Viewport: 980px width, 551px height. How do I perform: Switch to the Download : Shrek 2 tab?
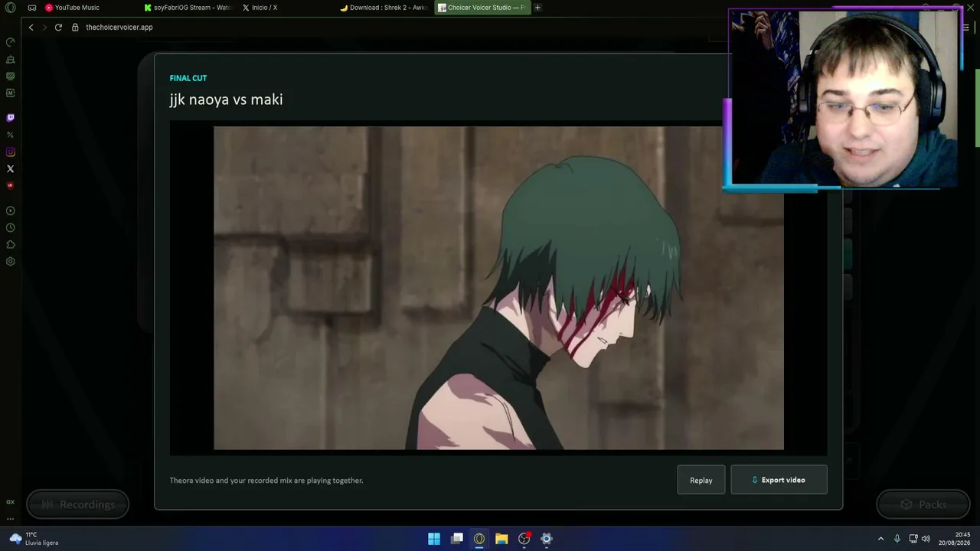coord(384,8)
